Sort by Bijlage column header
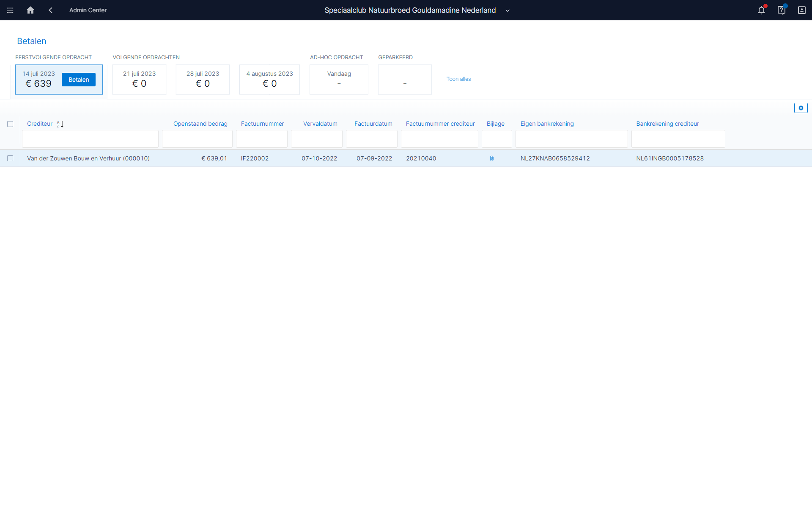The height and width of the screenshot is (508, 812). pyautogui.click(x=496, y=124)
